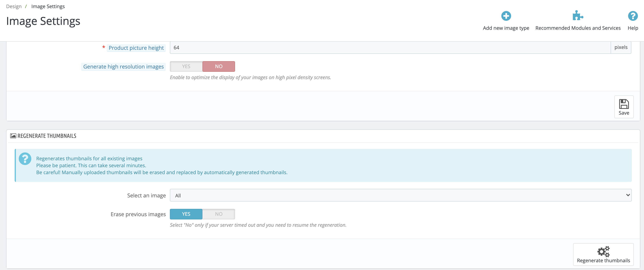Open Recommended Modules puzzle piece icon
Screen dimensions: 644x270
(577, 16)
